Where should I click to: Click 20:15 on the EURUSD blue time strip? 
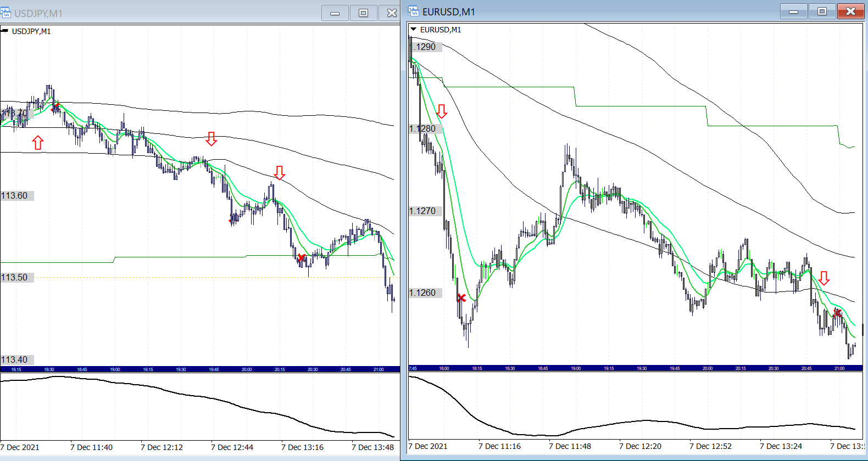[741, 369]
